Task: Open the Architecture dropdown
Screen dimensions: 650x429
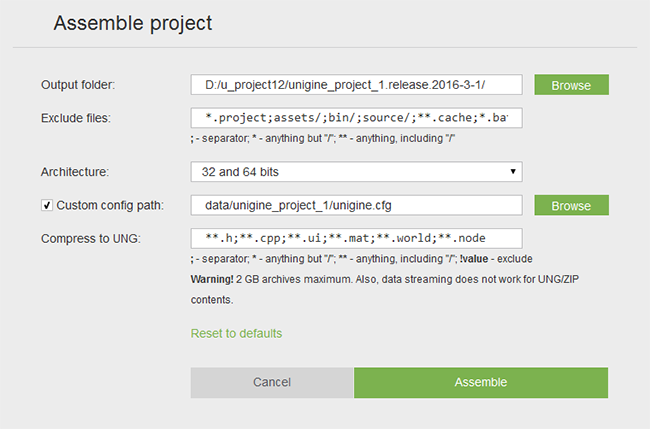Action: click(357, 172)
